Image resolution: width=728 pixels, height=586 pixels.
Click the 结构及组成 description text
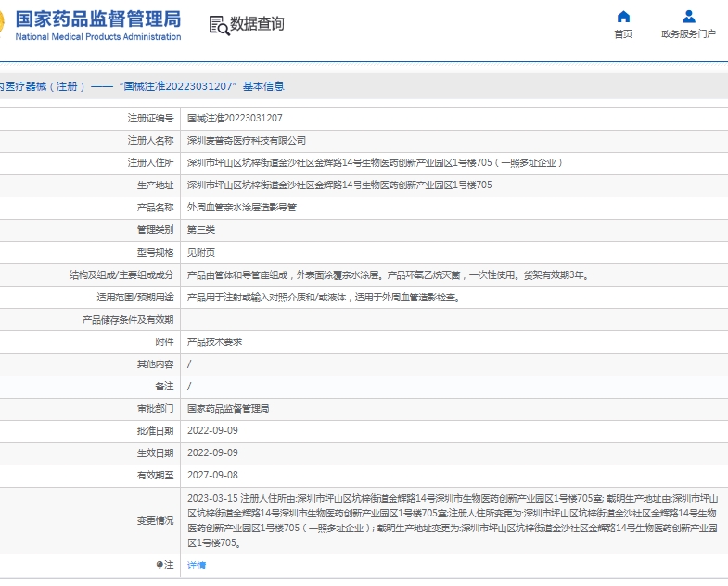tap(389, 275)
